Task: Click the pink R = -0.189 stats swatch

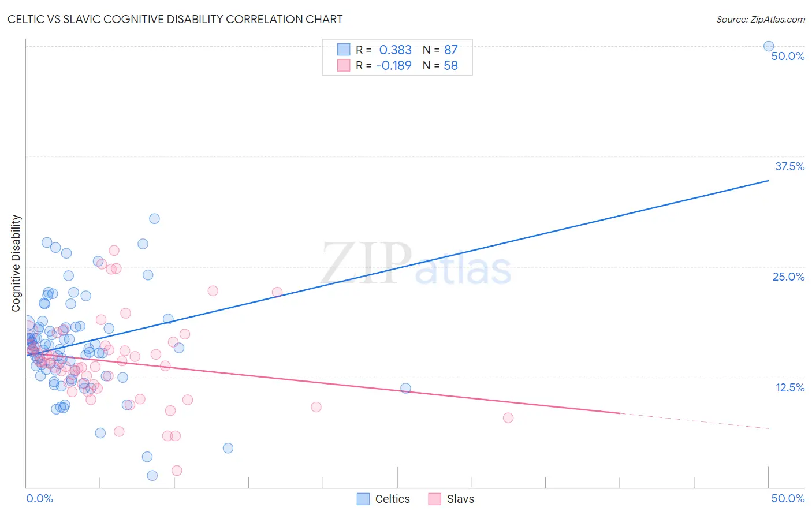Action: pos(344,65)
